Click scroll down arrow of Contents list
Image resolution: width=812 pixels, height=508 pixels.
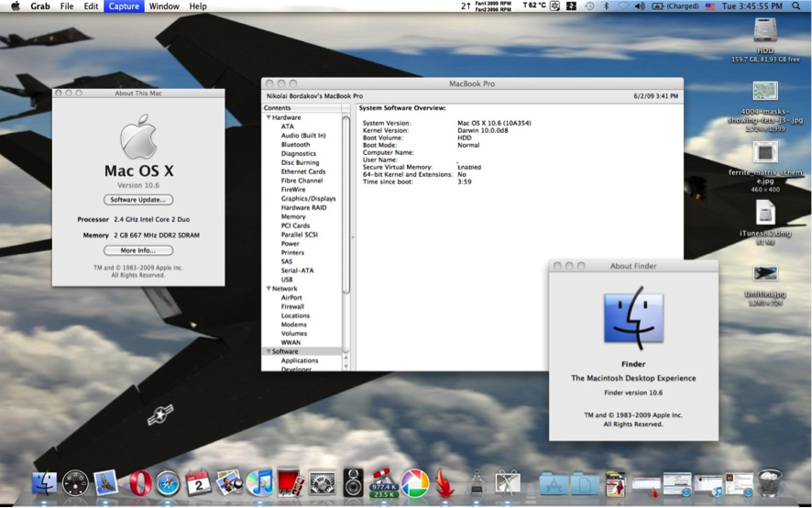click(x=346, y=366)
